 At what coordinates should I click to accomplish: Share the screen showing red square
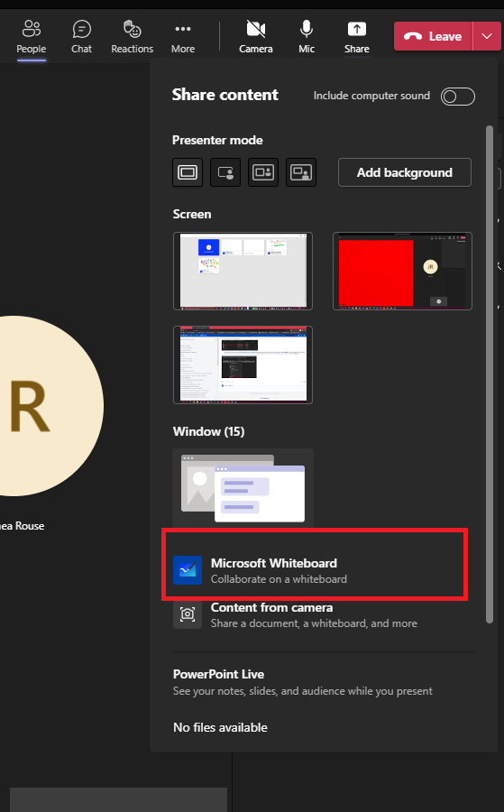point(402,272)
